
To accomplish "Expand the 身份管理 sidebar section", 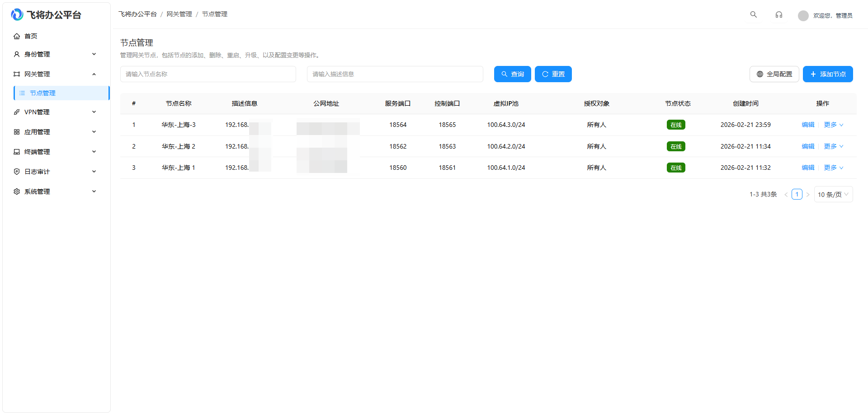I will coord(37,54).
